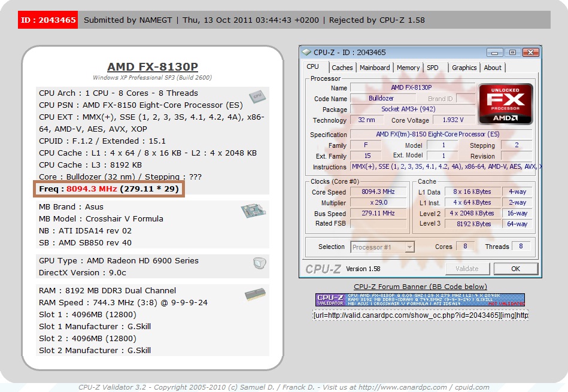Click the CPU chip icon beside CPU Arch
The width and height of the screenshot is (568, 392).
coord(257,96)
